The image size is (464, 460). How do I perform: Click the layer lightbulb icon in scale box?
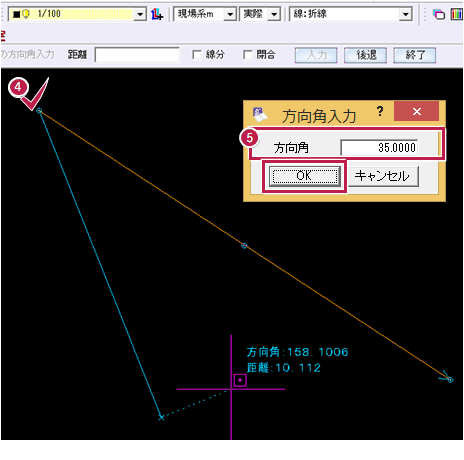26,14
